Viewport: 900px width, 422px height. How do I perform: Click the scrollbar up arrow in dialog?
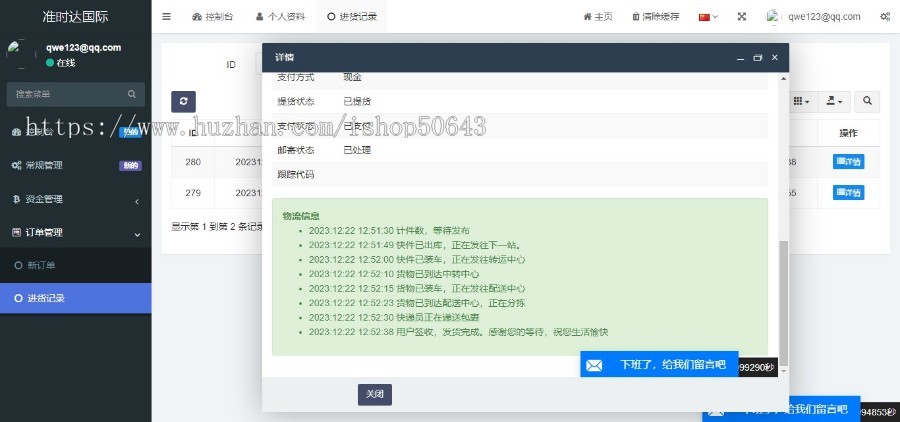[783, 78]
